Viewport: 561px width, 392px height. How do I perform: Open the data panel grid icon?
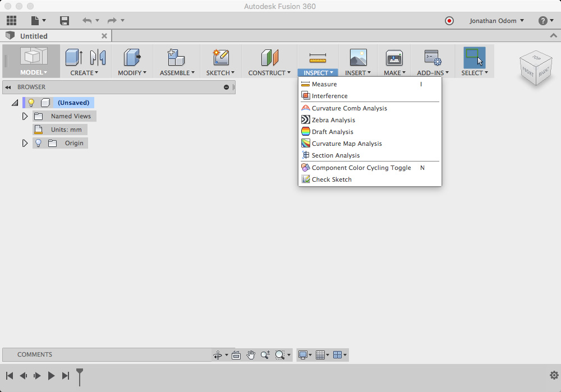pyautogui.click(x=11, y=20)
